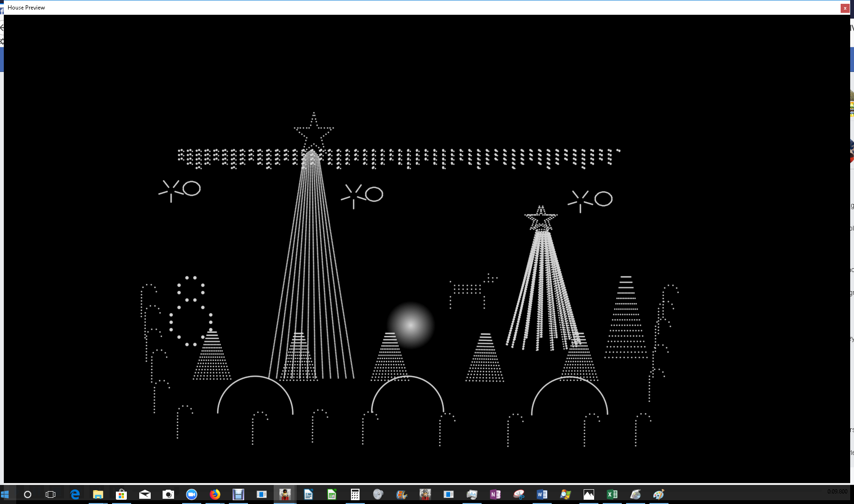This screenshot has width=854, height=504.
Task: Open Microsoft Edge in the taskbar
Action: tap(75, 494)
